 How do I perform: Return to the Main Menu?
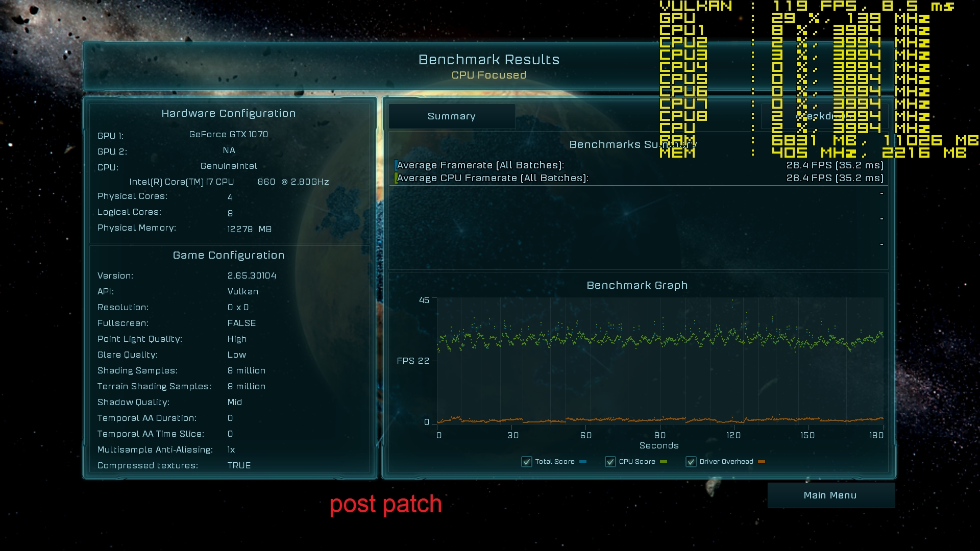(830, 495)
